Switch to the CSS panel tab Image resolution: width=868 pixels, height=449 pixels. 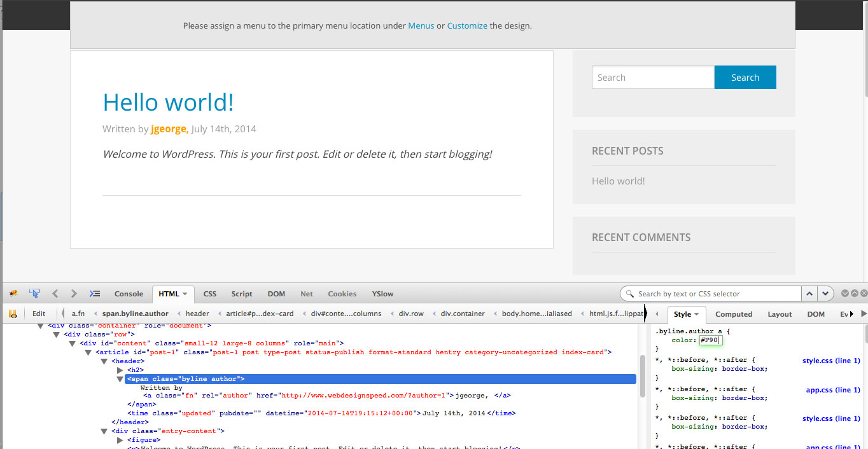tap(210, 294)
